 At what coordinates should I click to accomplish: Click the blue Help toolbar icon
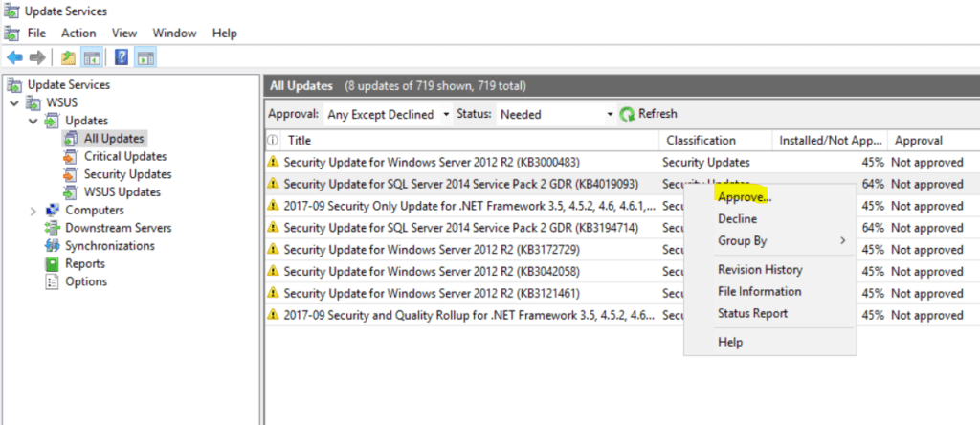[122, 57]
